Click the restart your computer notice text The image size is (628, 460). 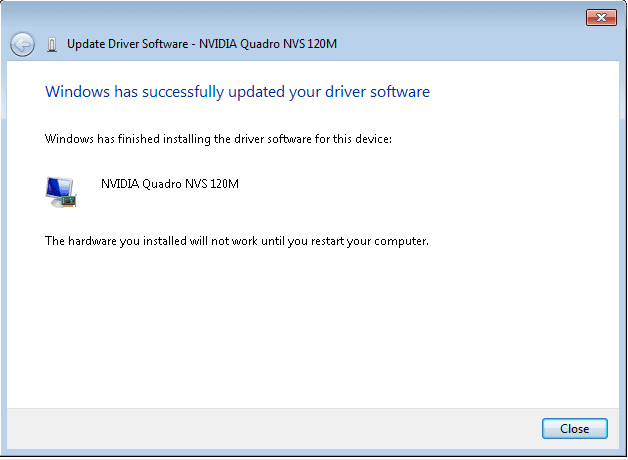237,241
